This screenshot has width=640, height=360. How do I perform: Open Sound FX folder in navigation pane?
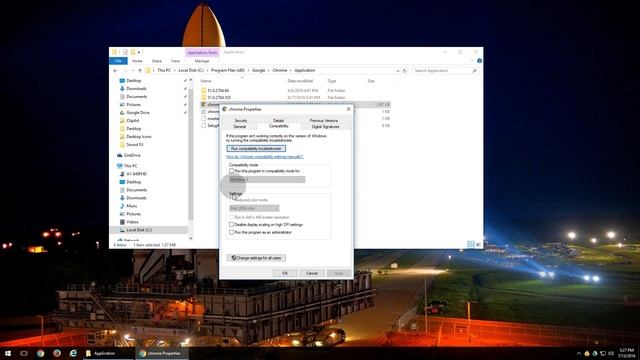[x=135, y=144]
